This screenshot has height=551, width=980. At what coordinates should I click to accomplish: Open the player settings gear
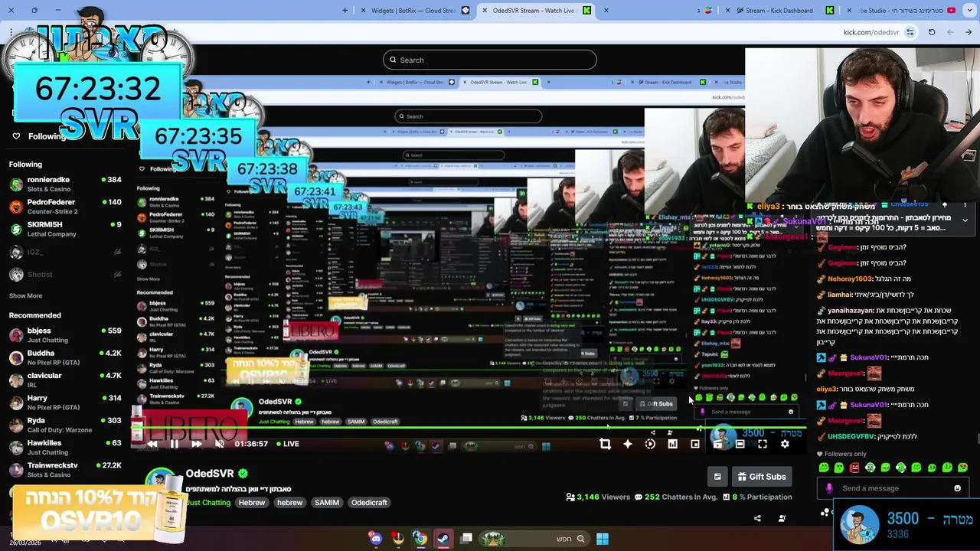785,444
